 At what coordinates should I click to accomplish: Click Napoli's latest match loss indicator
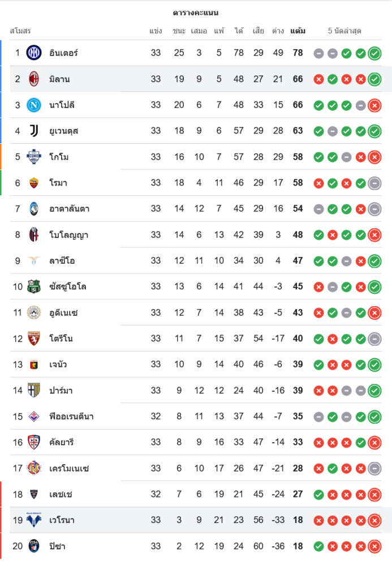click(x=374, y=105)
